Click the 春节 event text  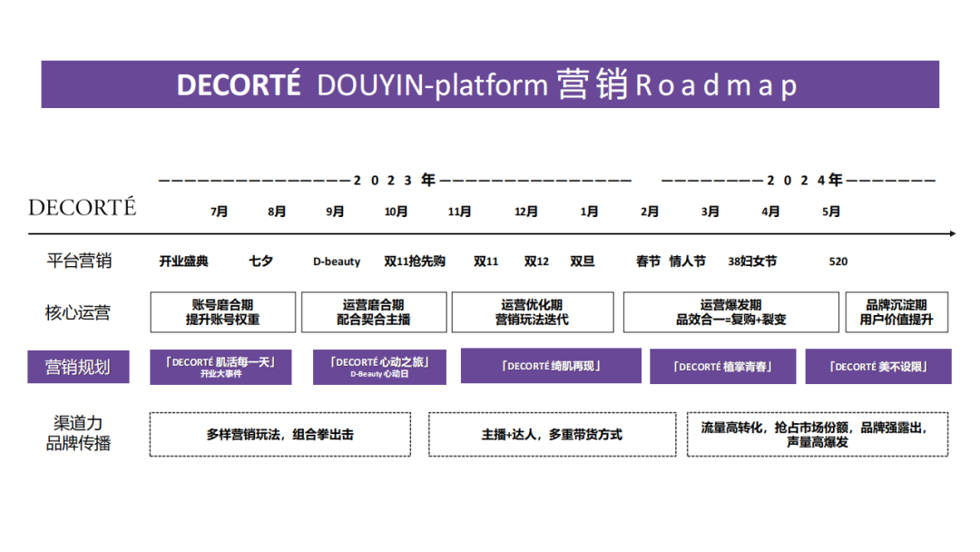point(648,261)
